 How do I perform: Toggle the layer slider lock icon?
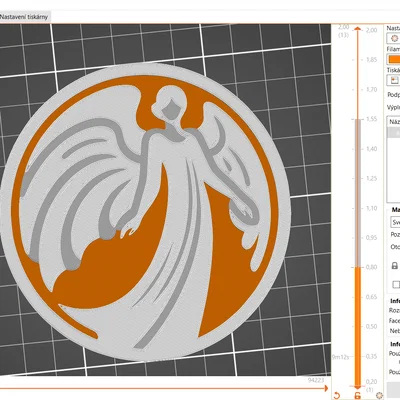coord(357,396)
